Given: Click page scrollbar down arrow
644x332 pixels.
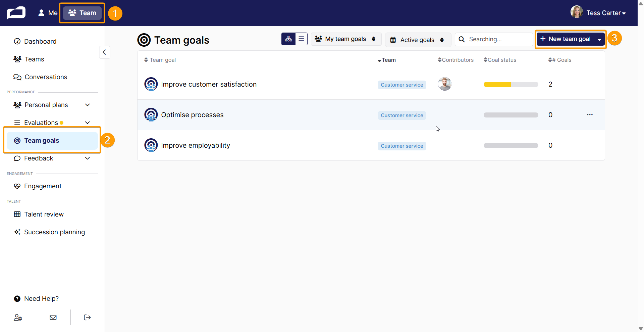Looking at the screenshot, I should (641, 329).
